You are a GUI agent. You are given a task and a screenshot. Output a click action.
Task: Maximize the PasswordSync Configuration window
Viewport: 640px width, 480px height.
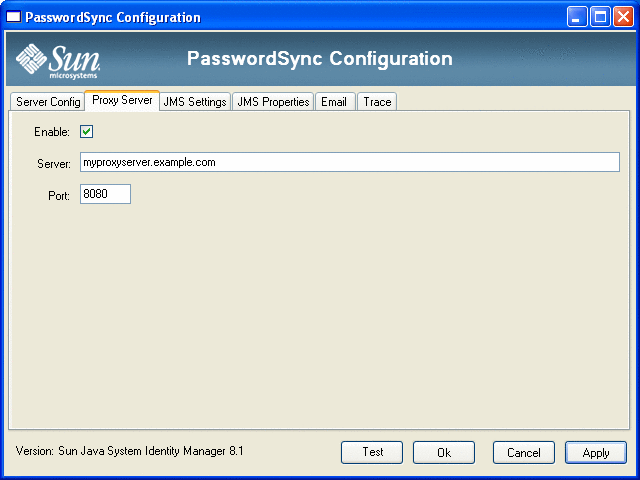(600, 17)
